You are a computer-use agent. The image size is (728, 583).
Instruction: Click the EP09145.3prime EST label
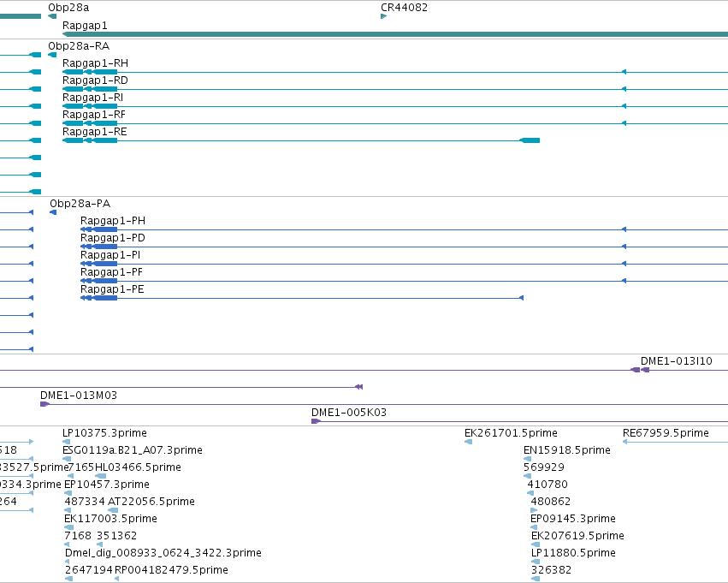[x=573, y=519]
